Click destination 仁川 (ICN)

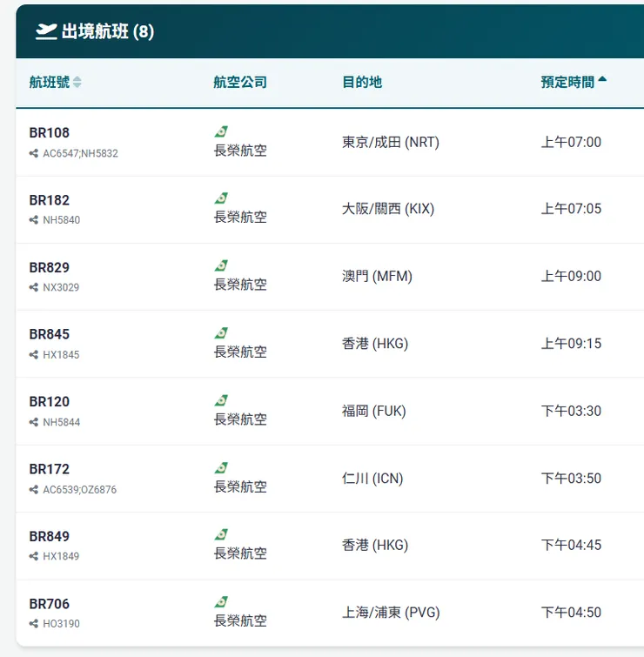coord(372,479)
